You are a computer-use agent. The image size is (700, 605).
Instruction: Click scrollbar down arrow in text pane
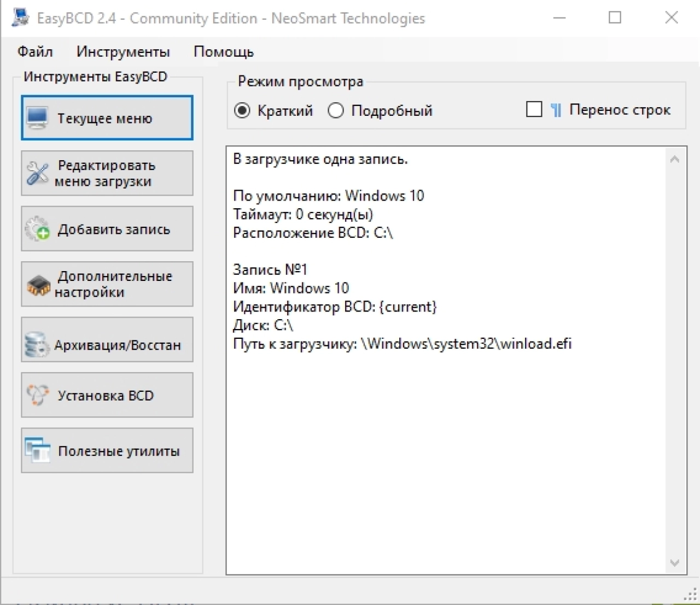(x=675, y=563)
